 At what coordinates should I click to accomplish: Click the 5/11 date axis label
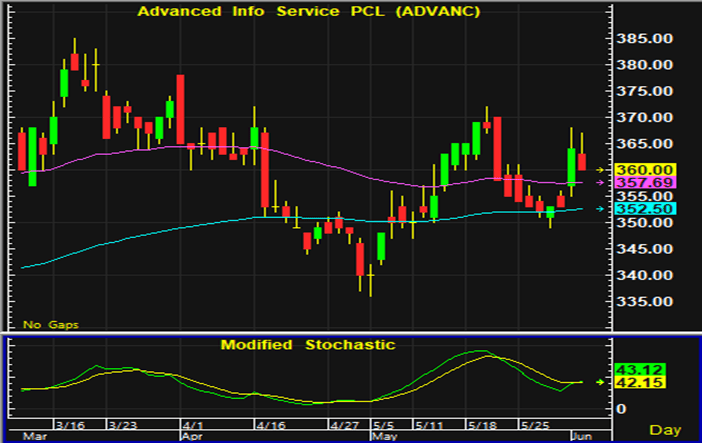click(429, 425)
